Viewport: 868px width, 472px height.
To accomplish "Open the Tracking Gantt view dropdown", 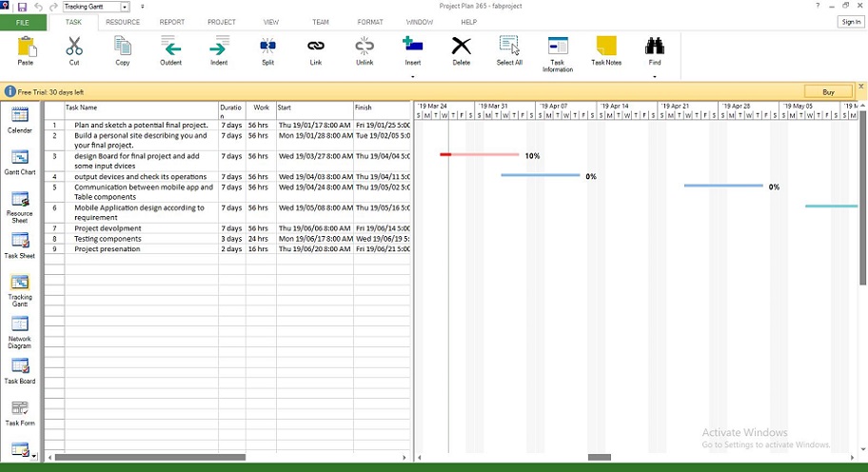I will [125, 7].
